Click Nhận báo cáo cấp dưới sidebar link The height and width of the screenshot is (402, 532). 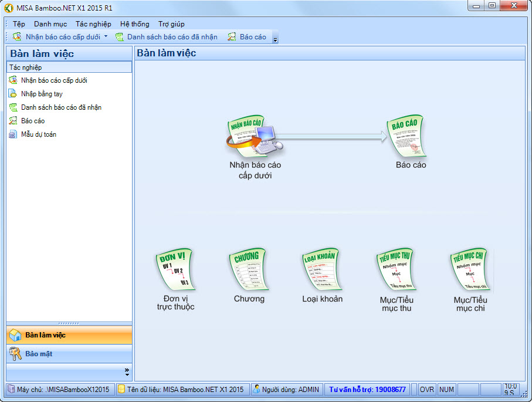54,80
